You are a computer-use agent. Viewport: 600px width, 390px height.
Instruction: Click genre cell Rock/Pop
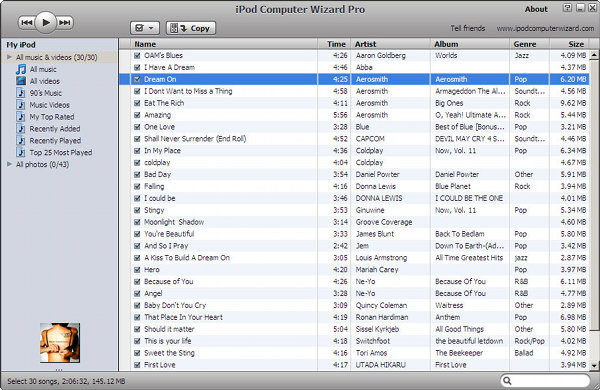coord(529,341)
